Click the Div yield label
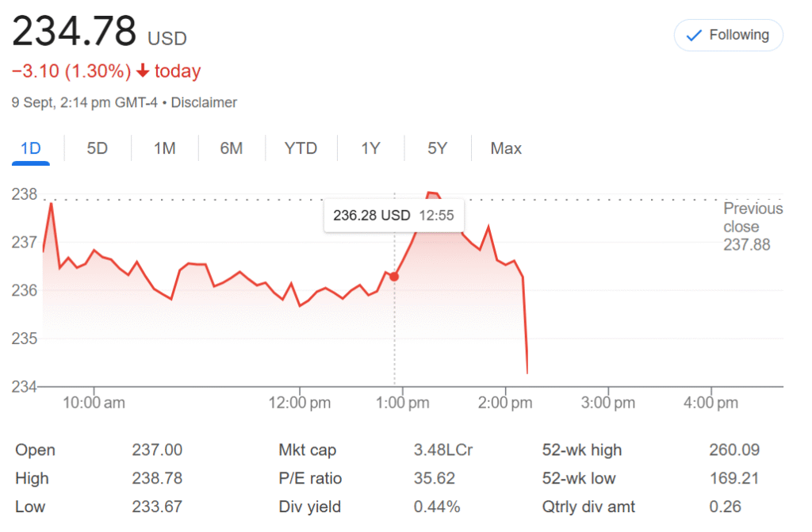The image size is (812, 532). [x=309, y=507]
